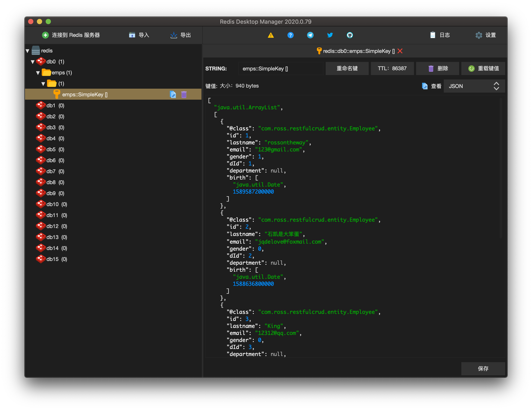Image resolution: width=532 pixels, height=410 pixels.
Task: Select db14 (0) in the tree
Action: pos(57,248)
